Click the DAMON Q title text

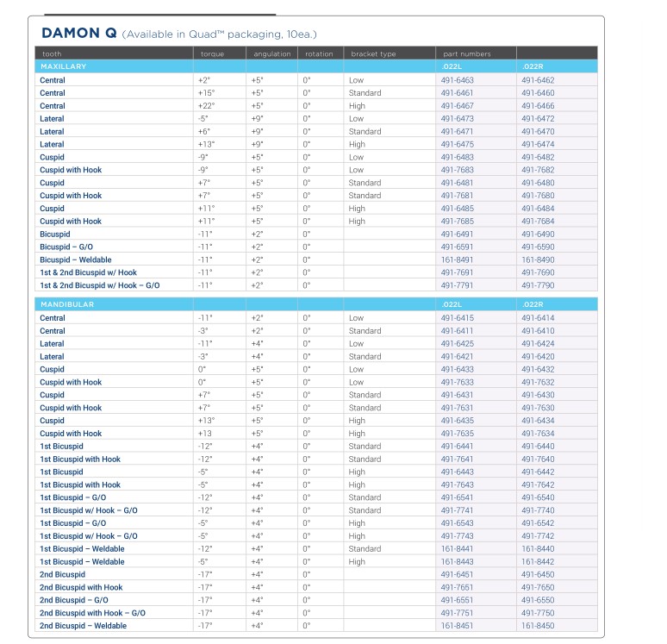[79, 34]
